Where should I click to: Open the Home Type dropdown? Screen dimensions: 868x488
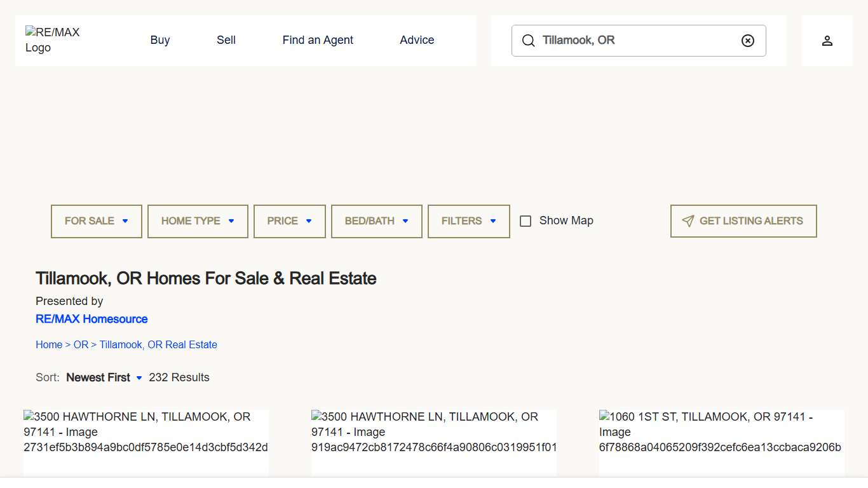[198, 221]
